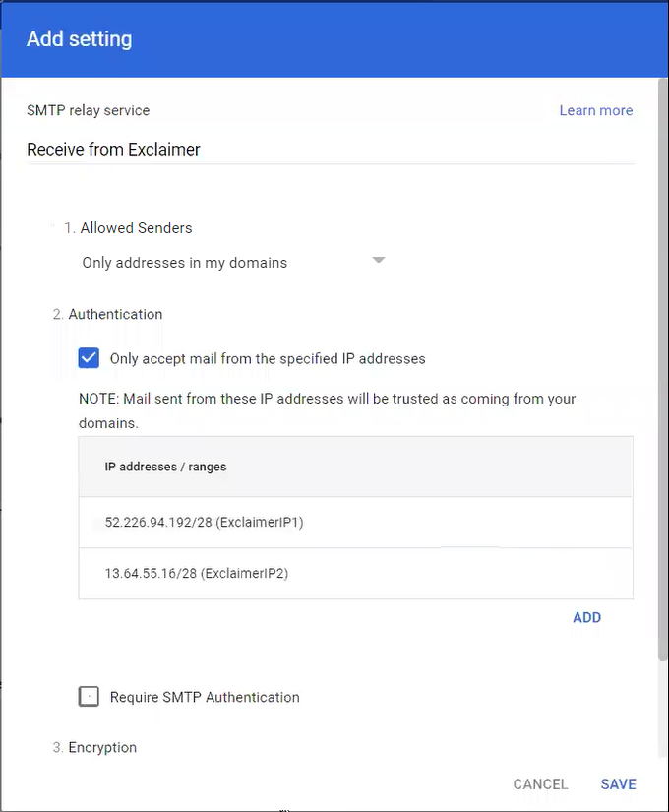The width and height of the screenshot is (669, 812).
Task: Uncheck 'Only accept mail from the specified IP addresses'
Action: (90, 358)
